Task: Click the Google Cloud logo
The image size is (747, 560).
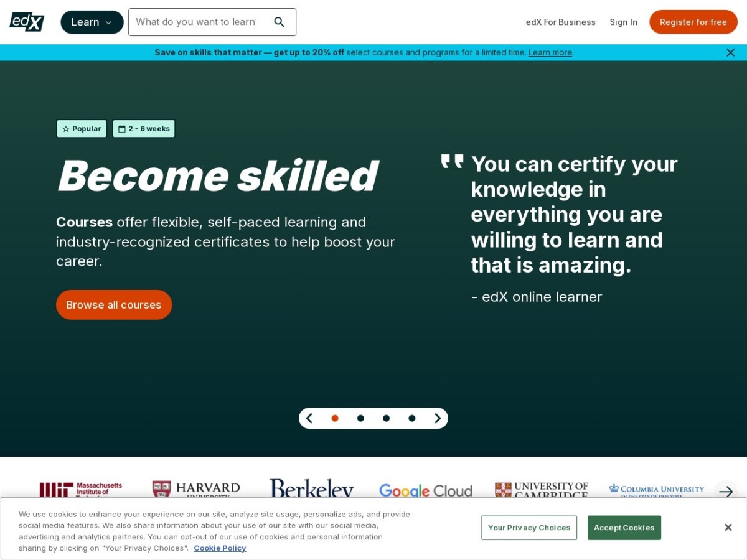Action: (x=425, y=491)
